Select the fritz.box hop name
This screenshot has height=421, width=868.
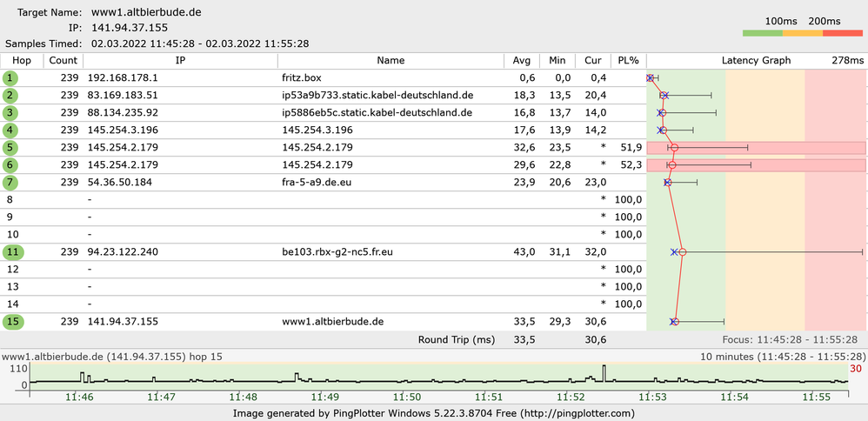(x=302, y=78)
